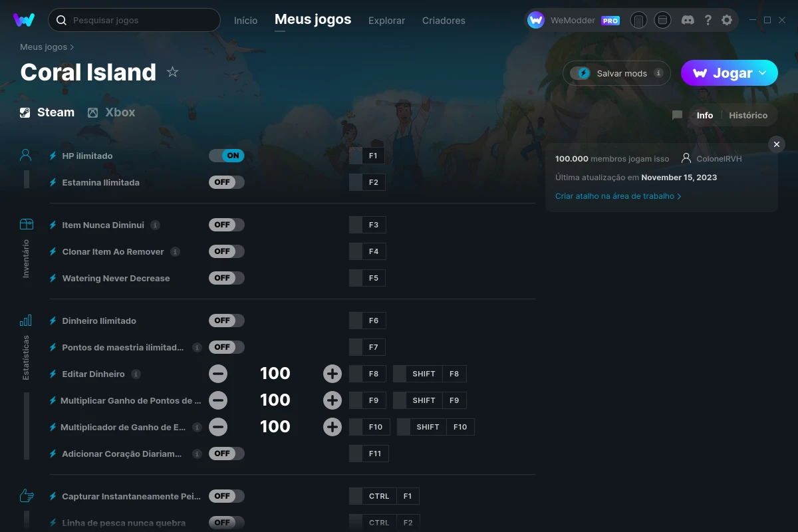The width and height of the screenshot is (798, 532).
Task: Decrease the Editar Dinheiro value
Action: pyautogui.click(x=218, y=374)
